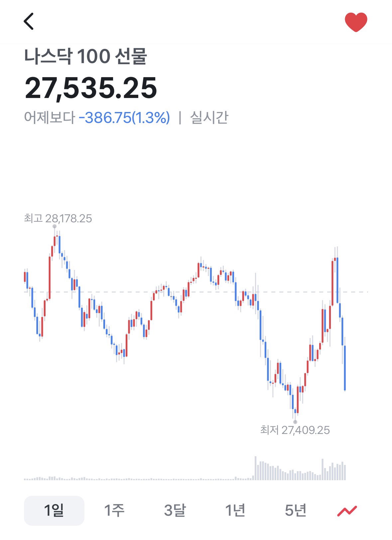The width and height of the screenshot is (392, 540).
Task: Tap the tallest volume bar
Action: [256, 468]
